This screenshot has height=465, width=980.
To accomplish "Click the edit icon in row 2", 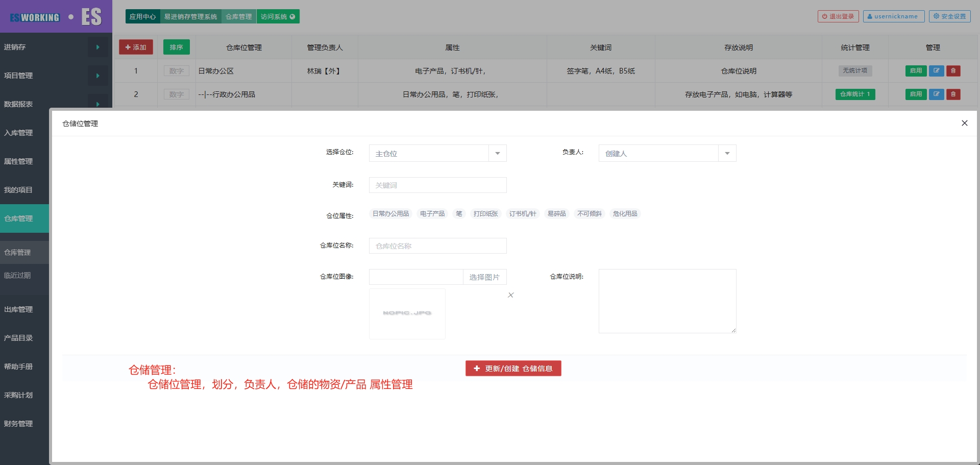I will click(x=936, y=94).
